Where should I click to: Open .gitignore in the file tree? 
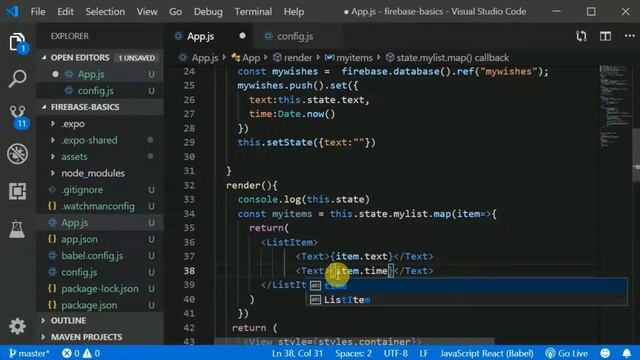100,190
